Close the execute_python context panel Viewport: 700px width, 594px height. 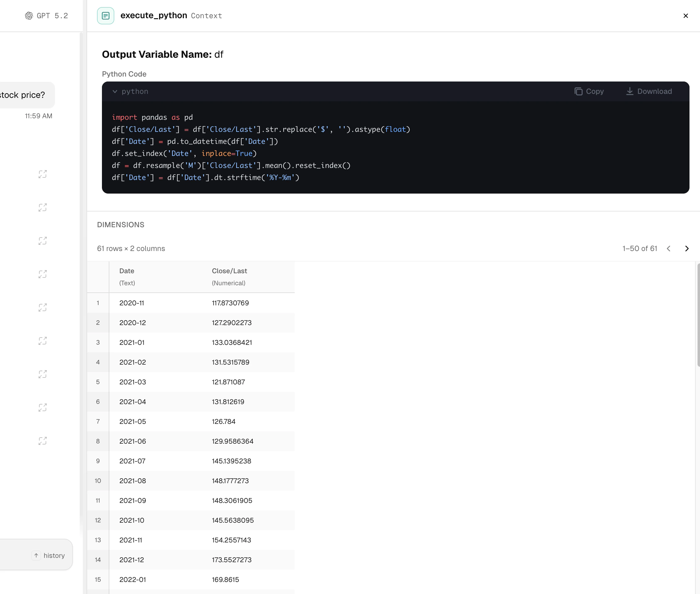[x=686, y=15]
